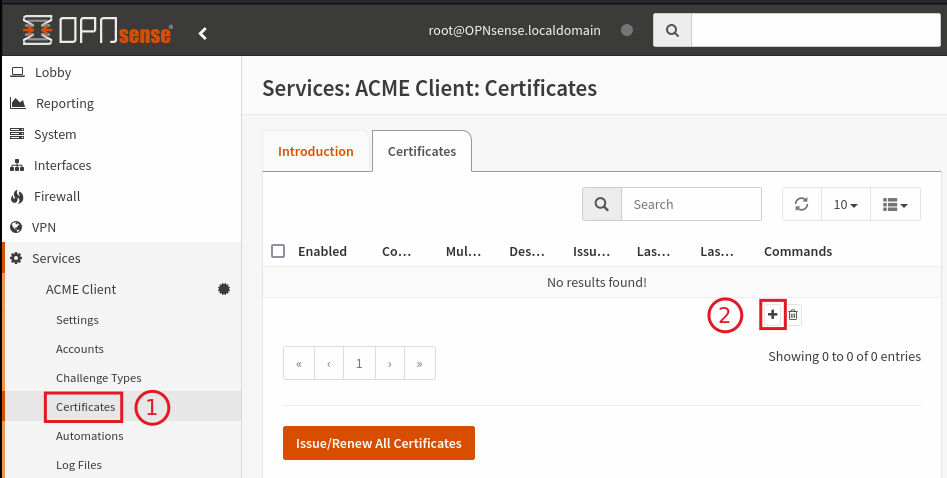The width and height of the screenshot is (947, 478).
Task: Click the System server icon
Action: click(17, 134)
